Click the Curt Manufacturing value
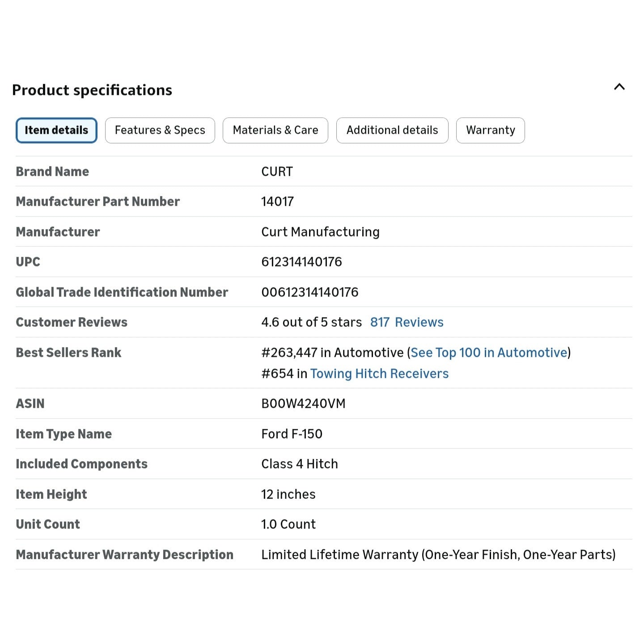Image resolution: width=644 pixels, height=644 pixels. click(x=320, y=232)
